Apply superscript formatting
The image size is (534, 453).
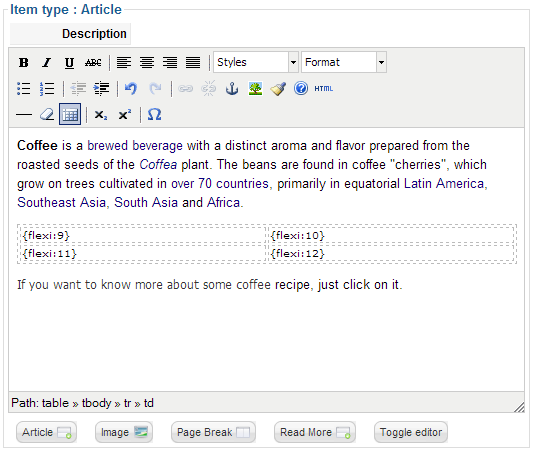125,114
